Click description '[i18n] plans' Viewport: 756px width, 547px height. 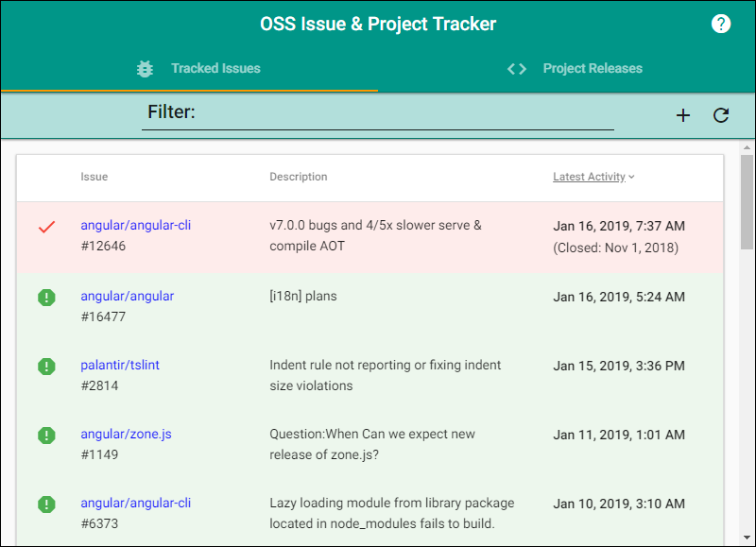[302, 296]
